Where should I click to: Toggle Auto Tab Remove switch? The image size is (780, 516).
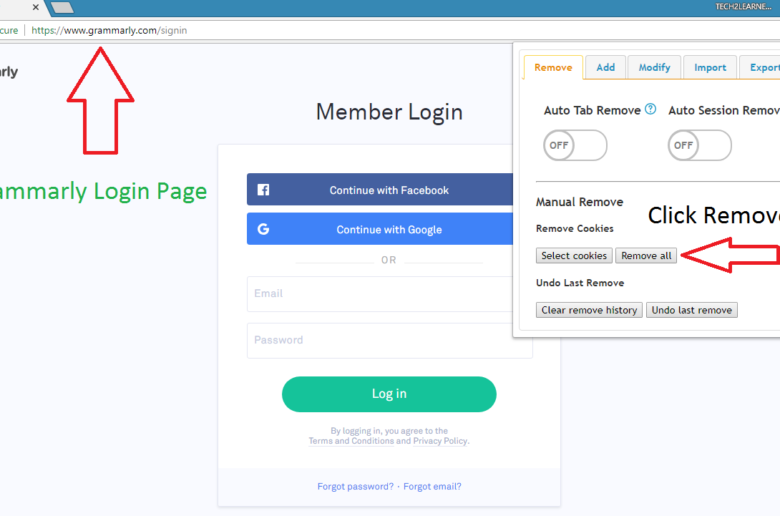(x=575, y=145)
